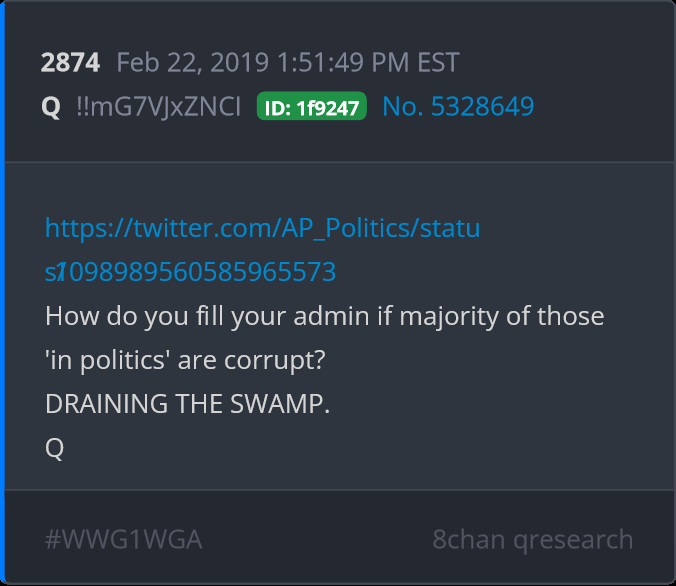Viewport: 676px width, 586px height.
Task: Click the second line of the tweet URL
Action: point(190,272)
